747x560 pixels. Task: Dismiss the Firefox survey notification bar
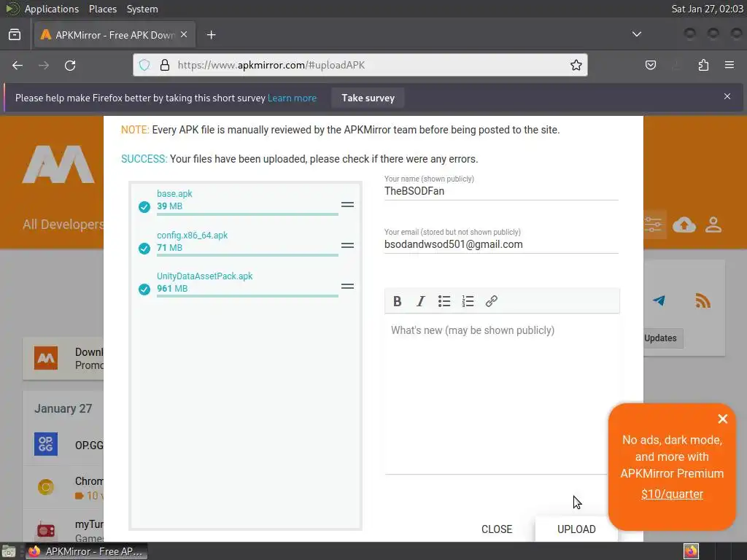(727, 97)
